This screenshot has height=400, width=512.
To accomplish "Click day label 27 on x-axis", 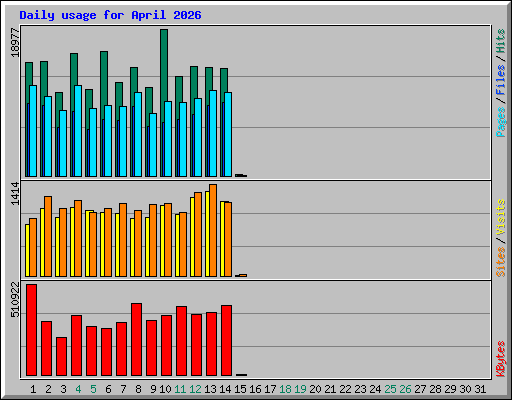I will (420, 389).
